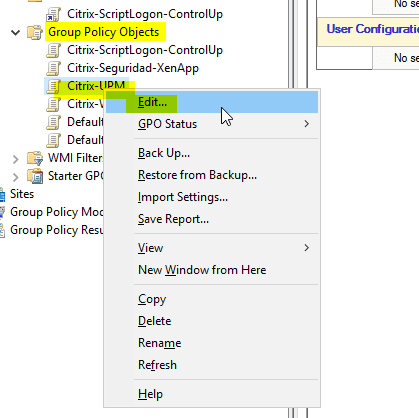
Task: Expand the Starter GPOs node
Action: click(16, 177)
